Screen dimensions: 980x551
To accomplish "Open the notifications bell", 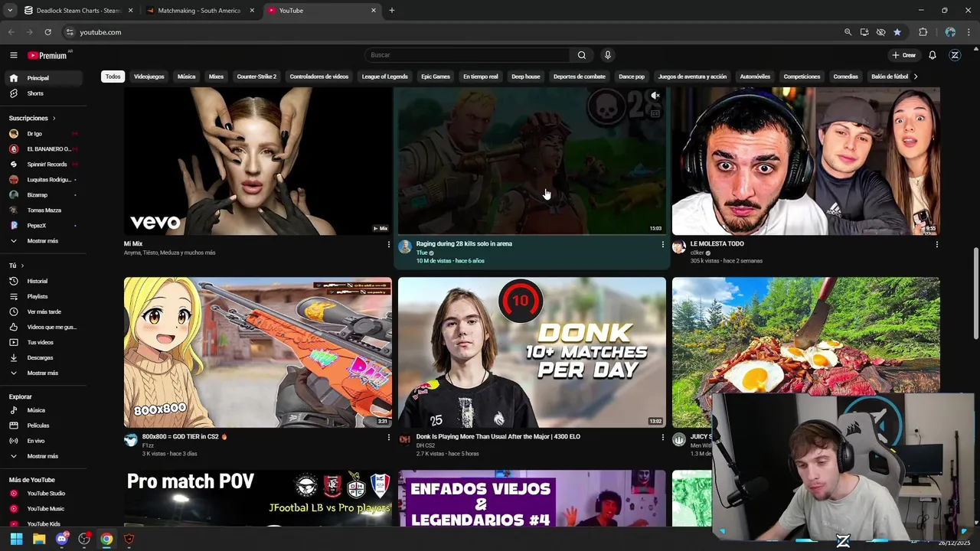I will click(x=933, y=55).
